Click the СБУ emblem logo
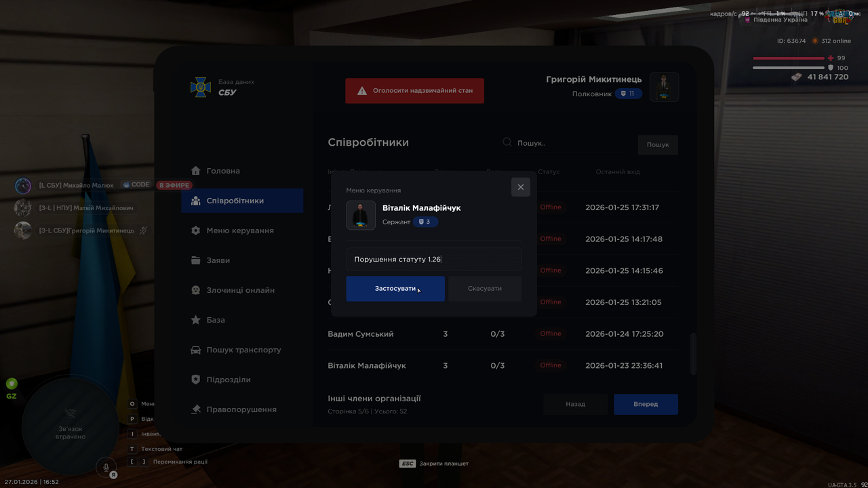This screenshot has width=868, height=488. [200, 87]
